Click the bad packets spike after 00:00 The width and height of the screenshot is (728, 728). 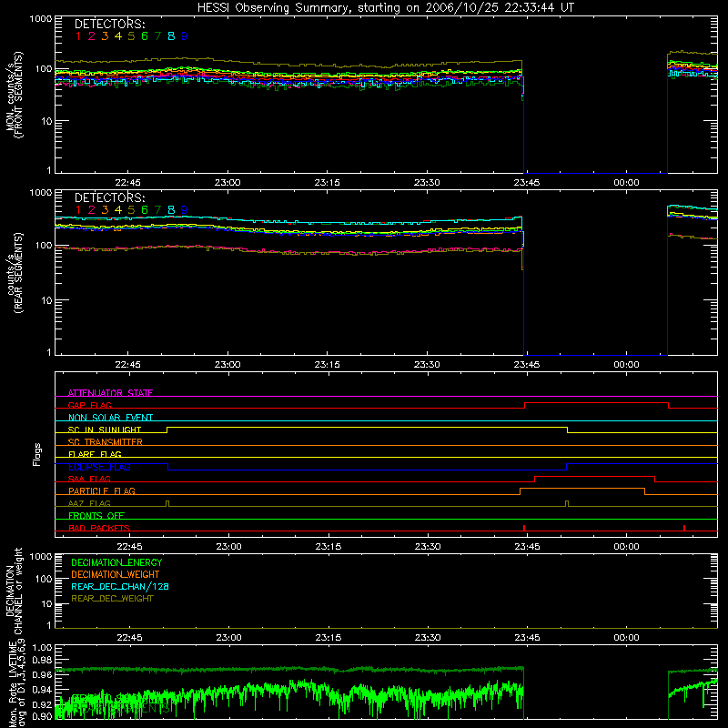click(684, 528)
